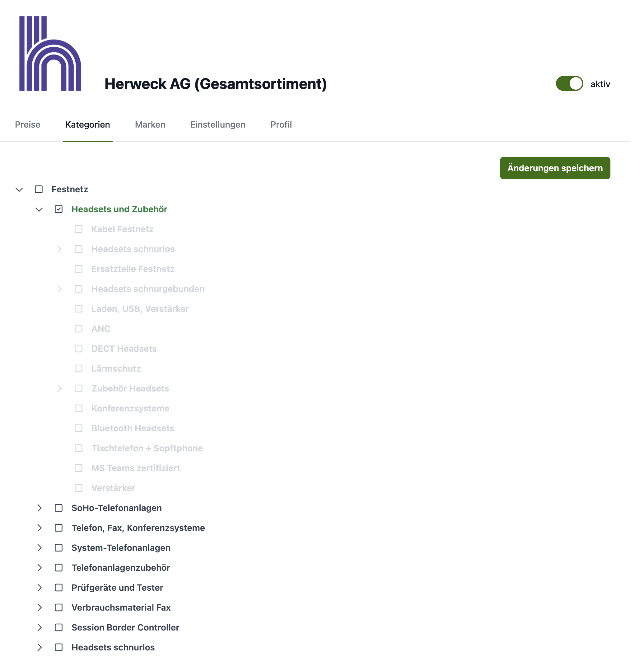Click the "Änderungen speichern" button

point(555,168)
